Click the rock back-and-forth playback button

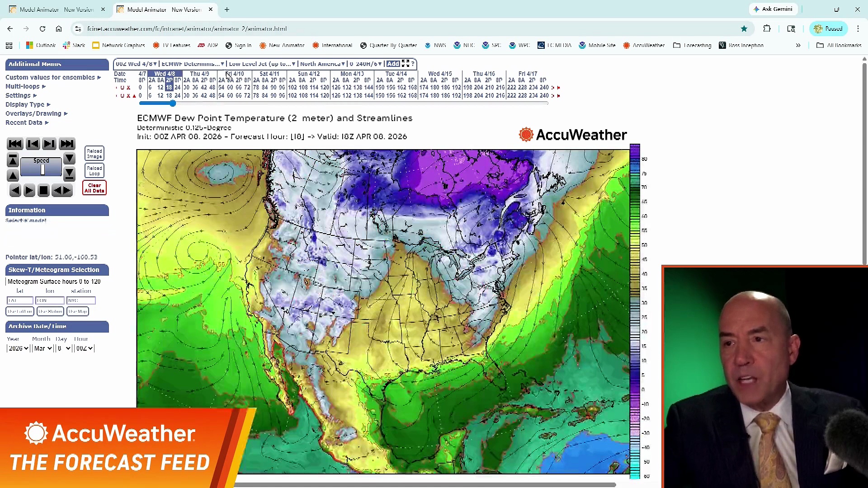pyautogui.click(x=62, y=191)
